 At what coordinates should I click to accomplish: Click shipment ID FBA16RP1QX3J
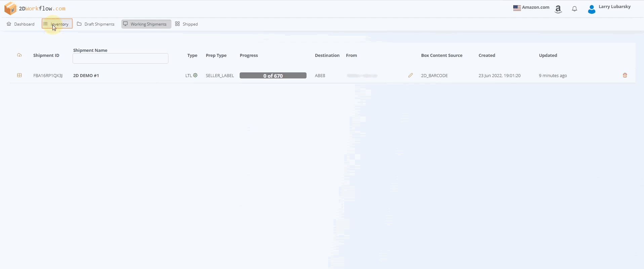pos(48,76)
